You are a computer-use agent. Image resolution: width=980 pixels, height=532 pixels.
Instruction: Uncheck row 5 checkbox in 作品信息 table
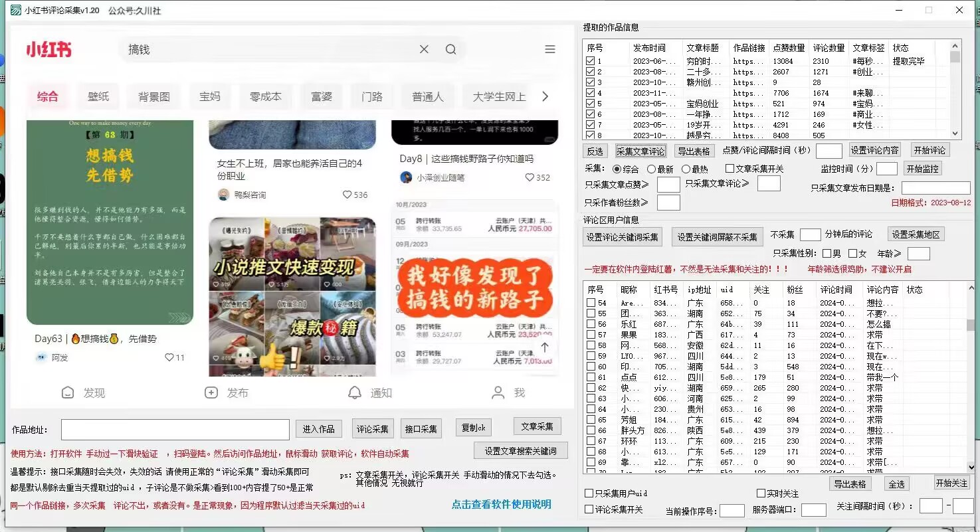pyautogui.click(x=590, y=104)
